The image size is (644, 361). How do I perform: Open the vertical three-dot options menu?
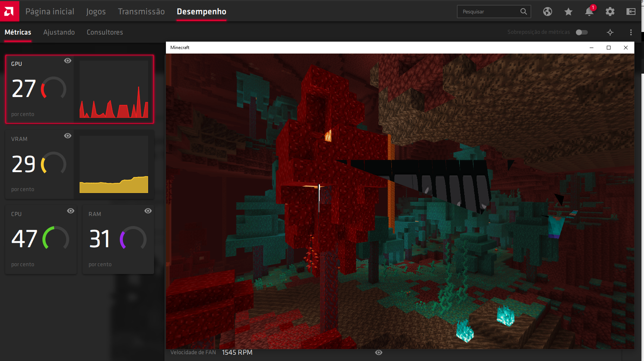pyautogui.click(x=631, y=32)
